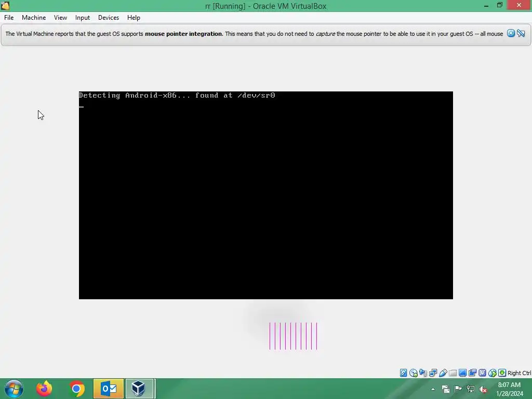
Task: Open the View menu
Action: [60, 18]
